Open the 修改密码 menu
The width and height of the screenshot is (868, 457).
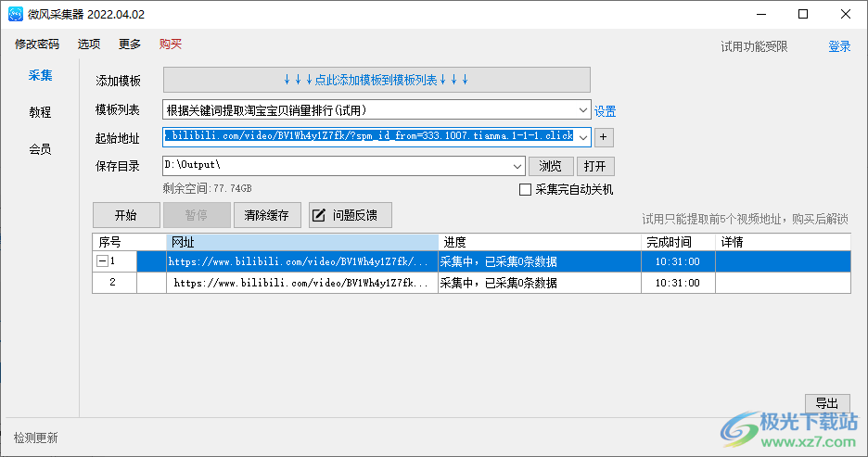point(36,44)
